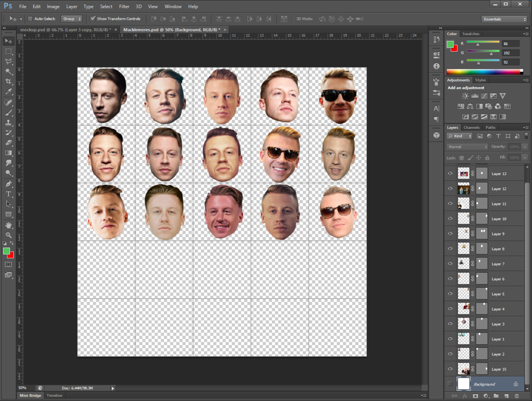The height and width of the screenshot is (401, 532).
Task: Click the delete layer trash icon
Action: [x=516, y=396]
